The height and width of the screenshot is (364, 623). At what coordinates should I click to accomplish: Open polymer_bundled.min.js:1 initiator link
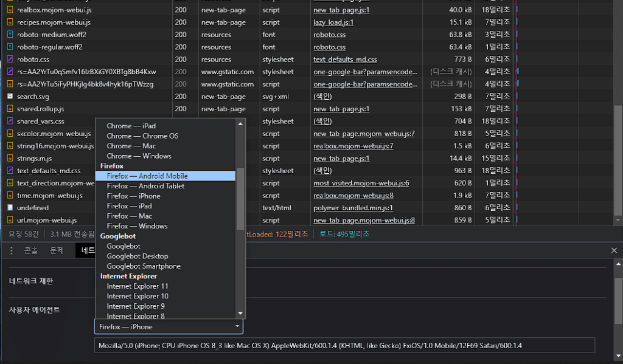pyautogui.click(x=353, y=208)
